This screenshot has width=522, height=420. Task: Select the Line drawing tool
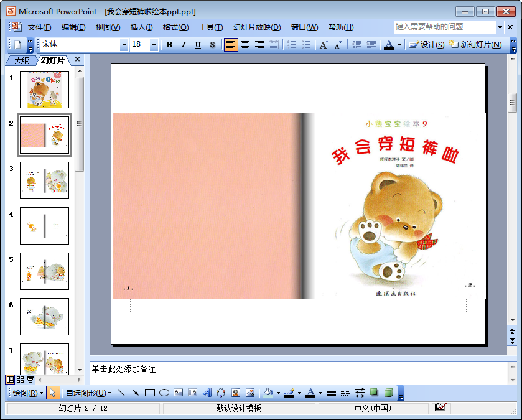click(x=121, y=393)
